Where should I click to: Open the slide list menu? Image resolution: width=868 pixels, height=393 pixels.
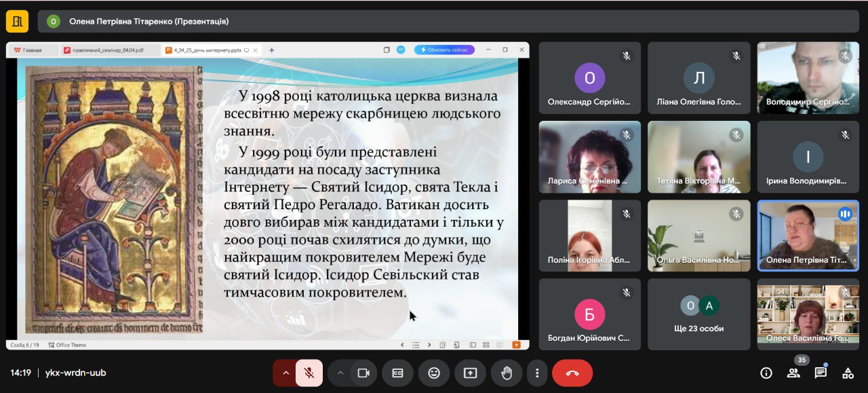416,345
